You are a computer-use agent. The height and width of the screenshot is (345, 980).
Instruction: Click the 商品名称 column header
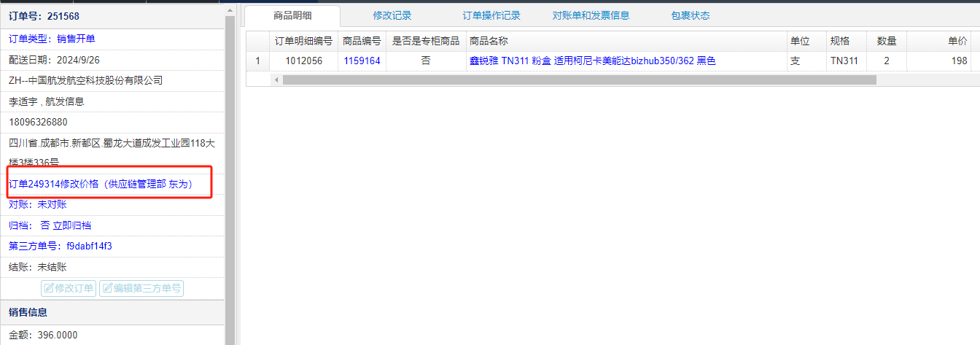[x=625, y=41]
